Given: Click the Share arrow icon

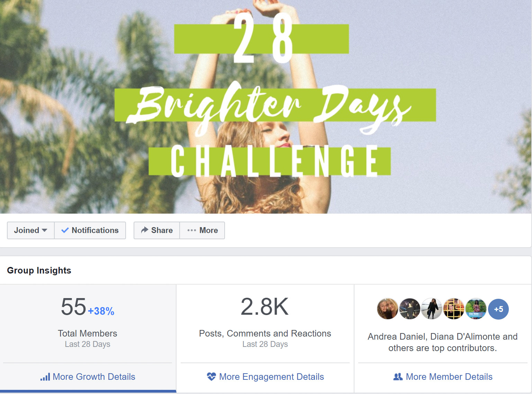Looking at the screenshot, I should (x=145, y=230).
